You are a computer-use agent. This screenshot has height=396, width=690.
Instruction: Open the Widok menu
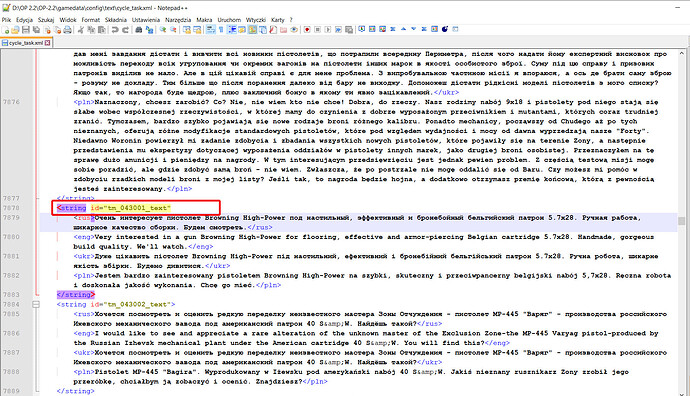click(68, 20)
